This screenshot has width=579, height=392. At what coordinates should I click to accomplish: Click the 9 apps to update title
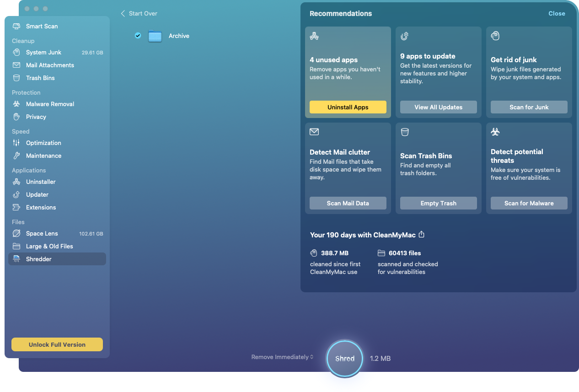(x=428, y=56)
